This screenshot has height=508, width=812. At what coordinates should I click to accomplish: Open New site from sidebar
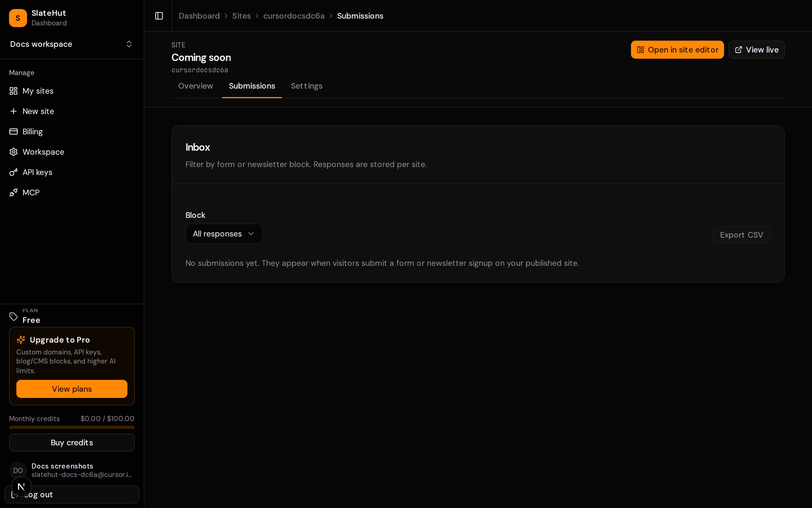72,111
